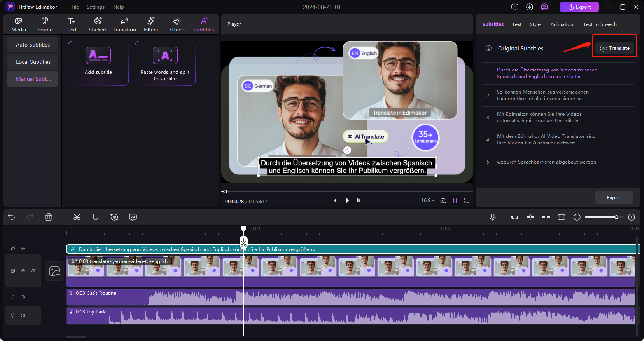Select the Auto Subtitles option
Image resolution: width=644 pixels, height=341 pixels.
tap(33, 45)
